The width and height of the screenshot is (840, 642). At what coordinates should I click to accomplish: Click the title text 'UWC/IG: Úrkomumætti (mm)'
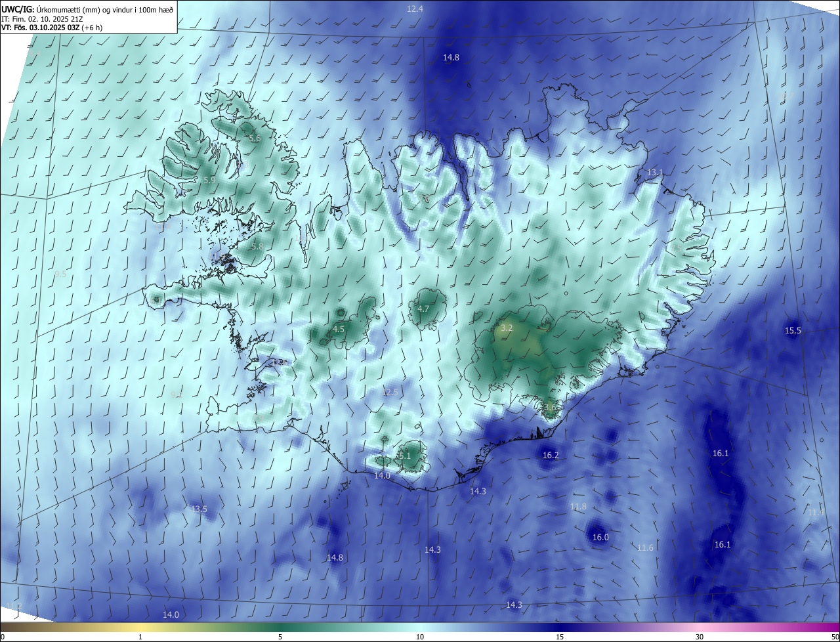click(x=52, y=9)
